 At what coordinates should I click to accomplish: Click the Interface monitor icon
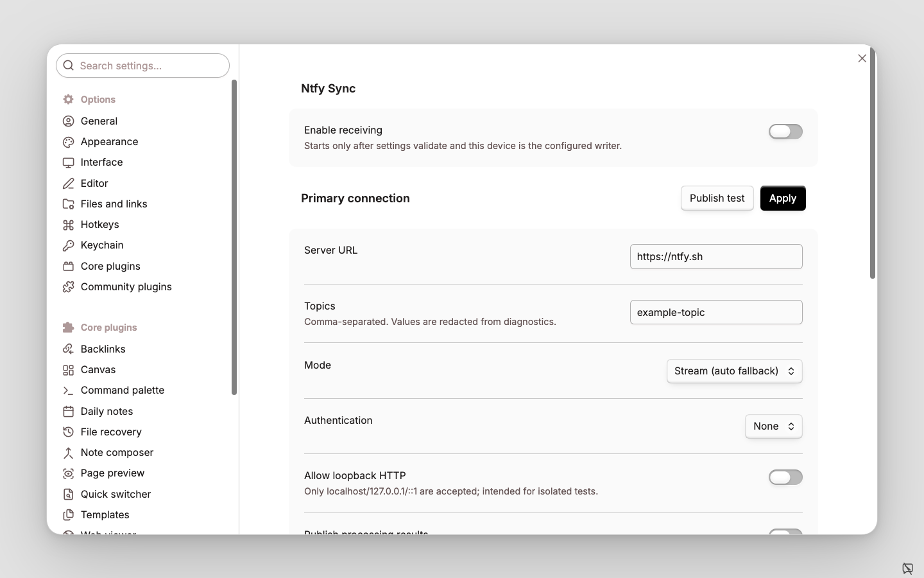tap(69, 162)
